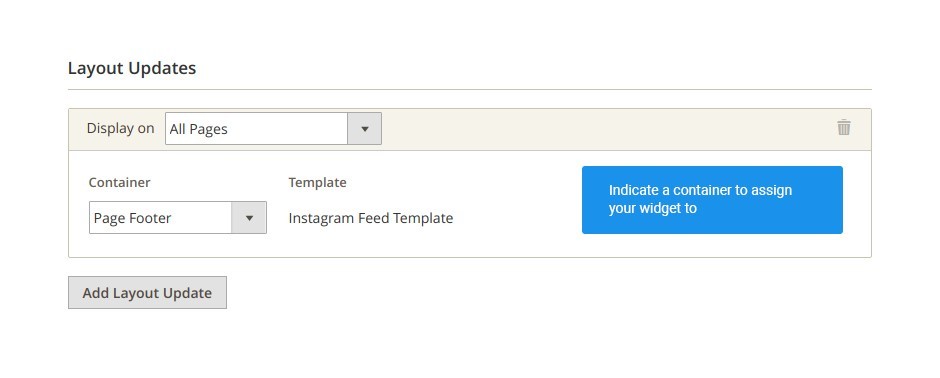Click the Add Layout Update button
The image size is (940, 378).
[147, 293]
